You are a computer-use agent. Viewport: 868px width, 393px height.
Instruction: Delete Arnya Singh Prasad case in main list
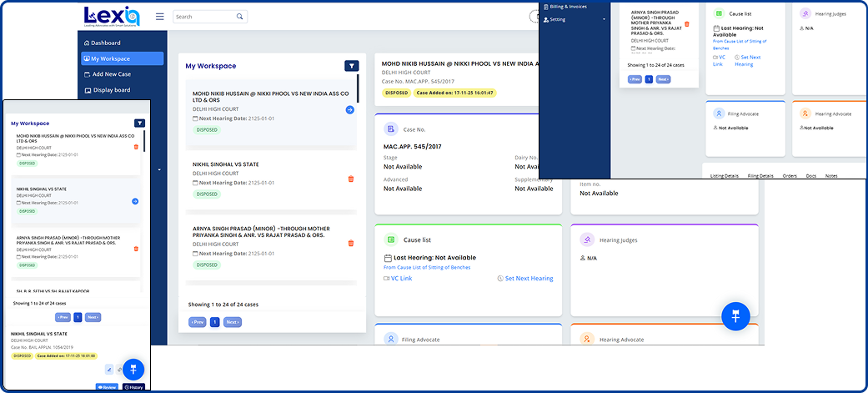351,243
